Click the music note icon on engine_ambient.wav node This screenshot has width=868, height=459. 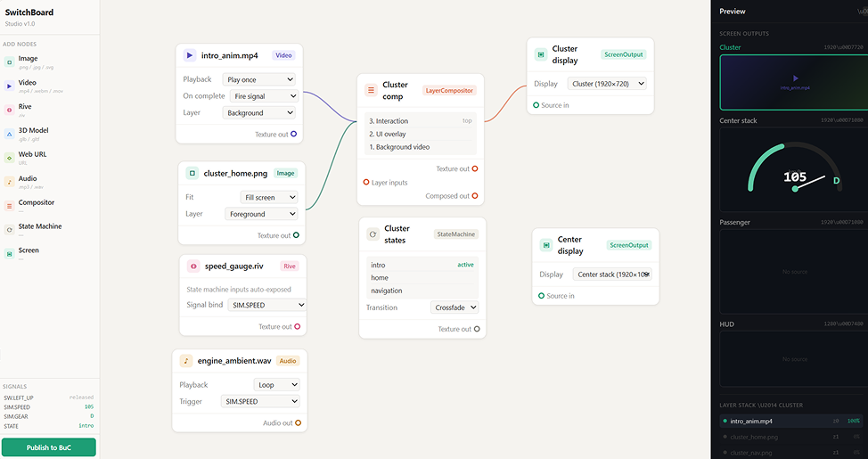[186, 361]
